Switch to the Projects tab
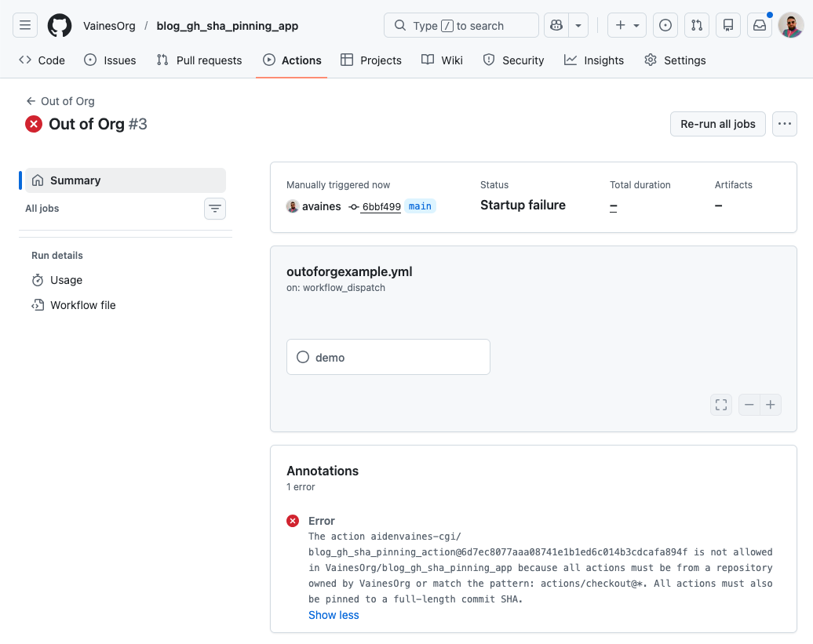The height and width of the screenshot is (644, 813). (370, 60)
